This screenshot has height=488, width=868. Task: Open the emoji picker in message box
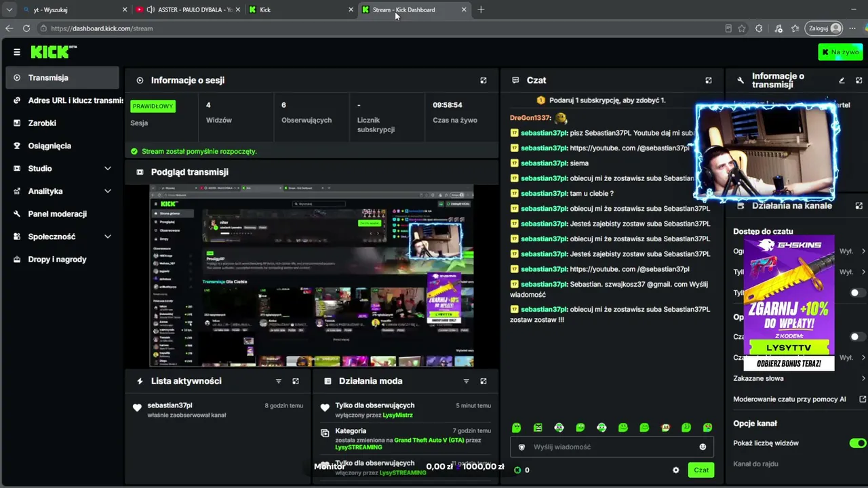tap(703, 447)
